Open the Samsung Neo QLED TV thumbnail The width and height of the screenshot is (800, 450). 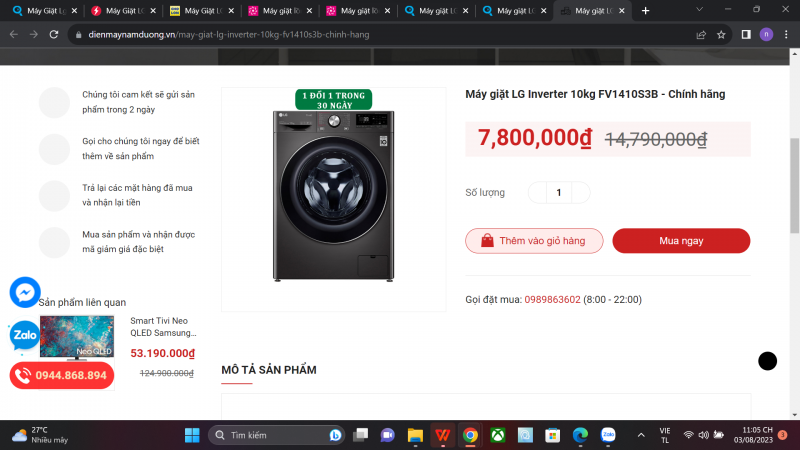[77, 337]
